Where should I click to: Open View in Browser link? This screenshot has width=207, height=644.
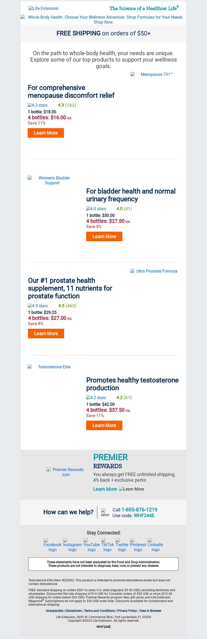tap(150, 611)
